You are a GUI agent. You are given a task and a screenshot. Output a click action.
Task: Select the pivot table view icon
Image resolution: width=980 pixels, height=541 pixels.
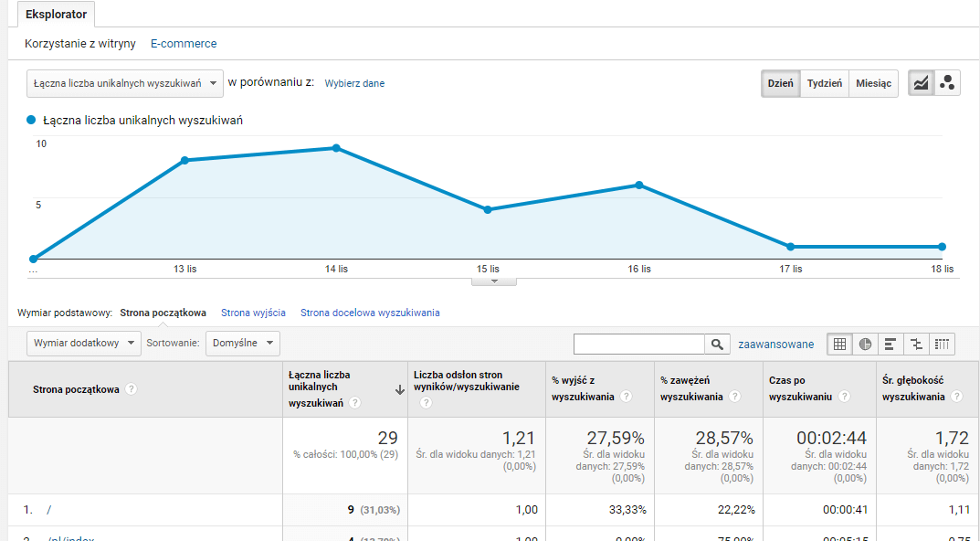click(942, 344)
